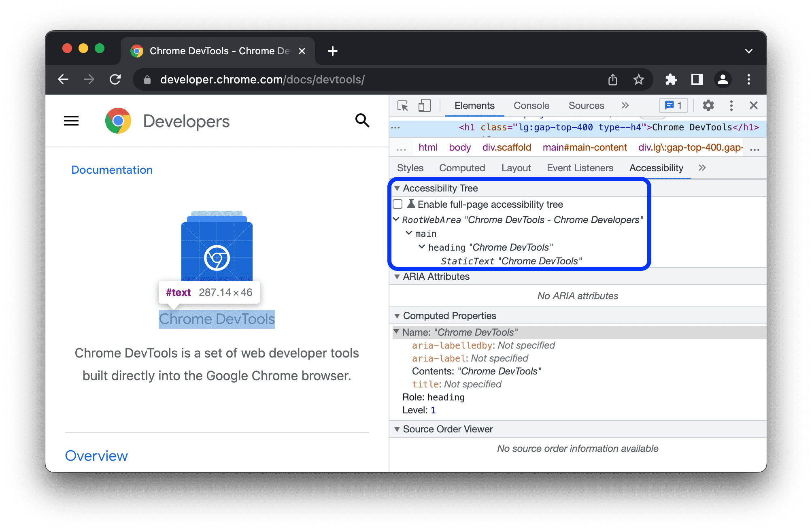Click the device toolbar toggle icon
812x532 pixels.
[x=424, y=106]
